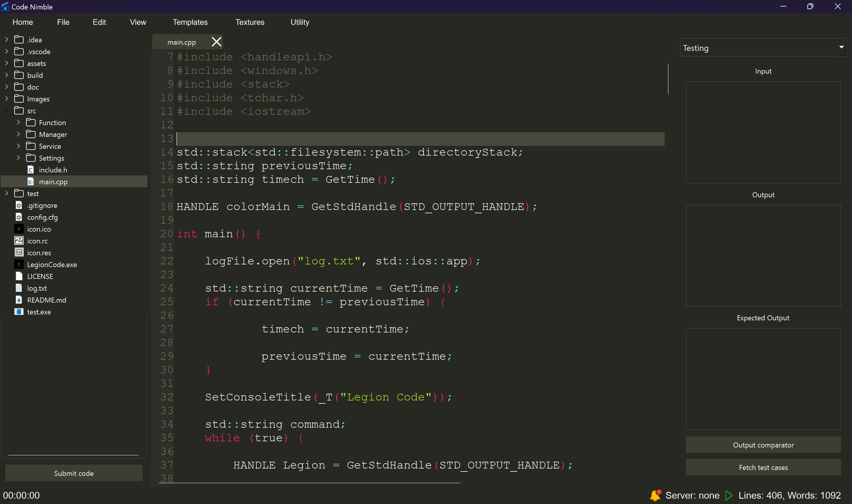Image resolution: width=852 pixels, height=504 pixels.
Task: Click the green run arrow in status bar
Action: click(728, 495)
